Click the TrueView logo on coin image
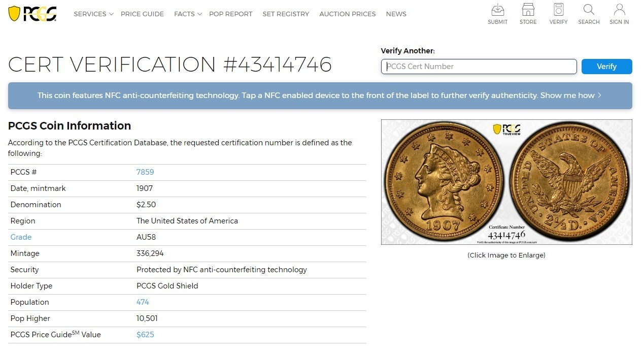Viewport: 644px width, 352px height. [x=506, y=129]
